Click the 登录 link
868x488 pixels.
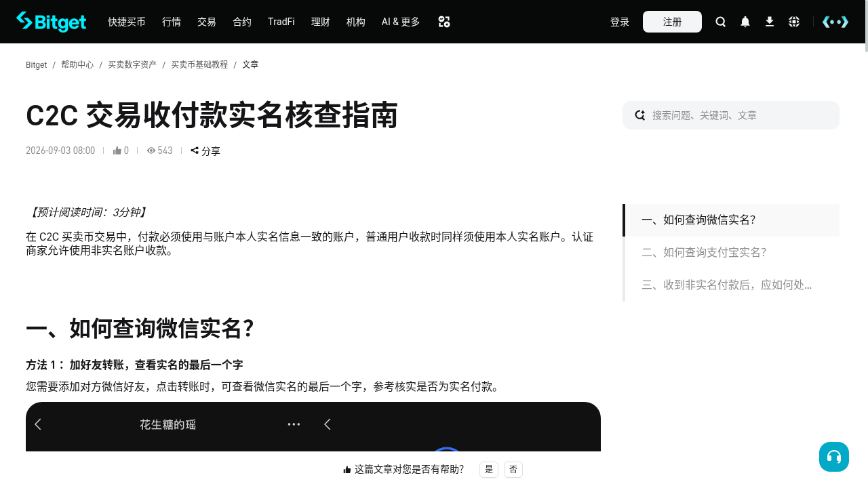(x=620, y=22)
